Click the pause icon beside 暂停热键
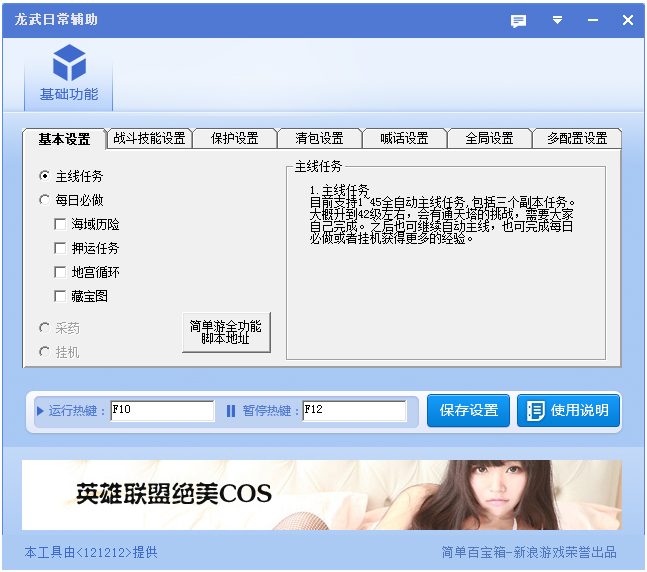The height and width of the screenshot is (572, 647). click(x=231, y=411)
